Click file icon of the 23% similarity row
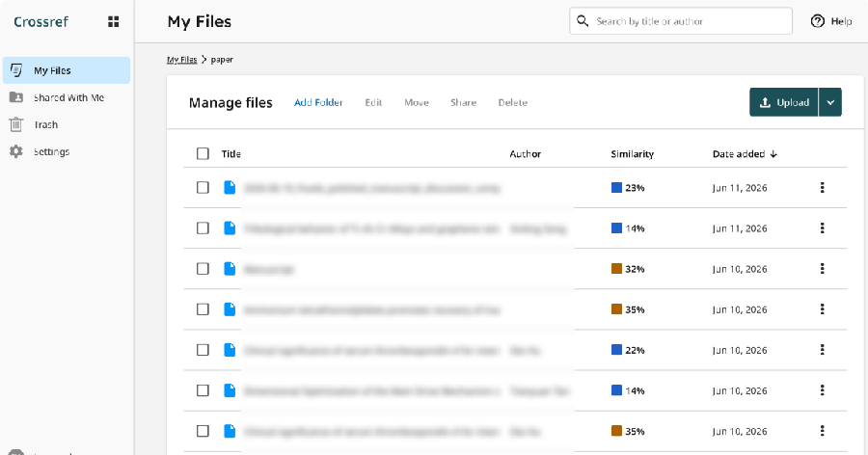The image size is (868, 455). click(230, 188)
